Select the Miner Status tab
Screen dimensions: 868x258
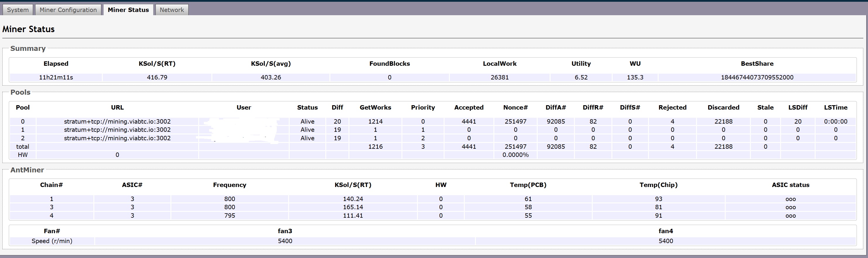[128, 10]
